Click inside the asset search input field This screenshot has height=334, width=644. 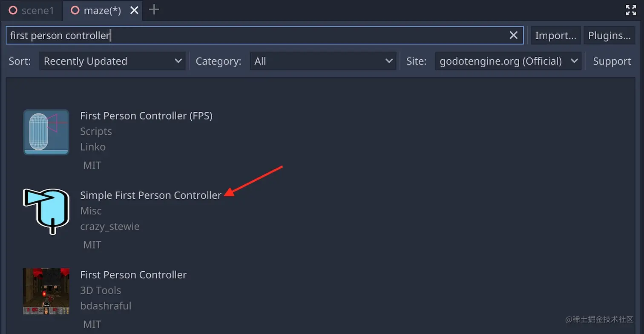(x=256, y=35)
